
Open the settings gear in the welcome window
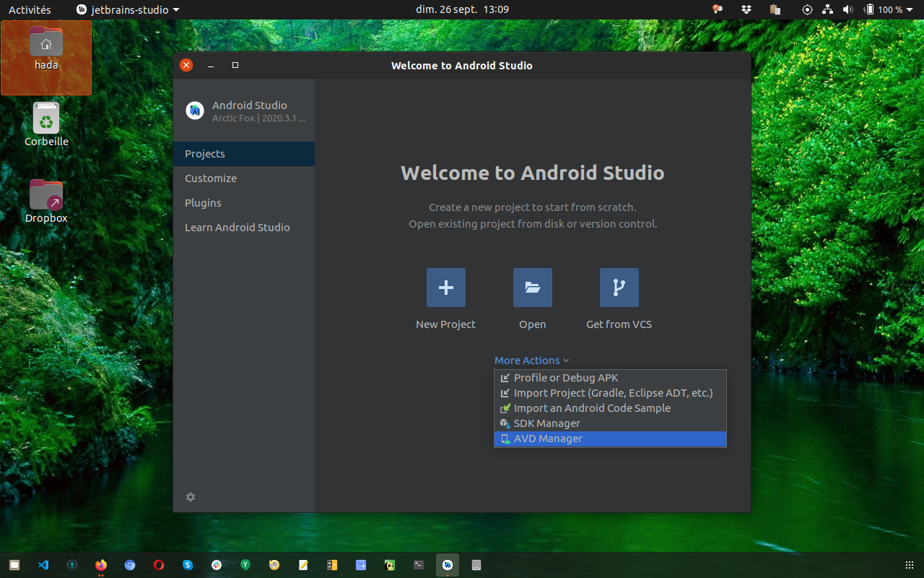click(191, 497)
